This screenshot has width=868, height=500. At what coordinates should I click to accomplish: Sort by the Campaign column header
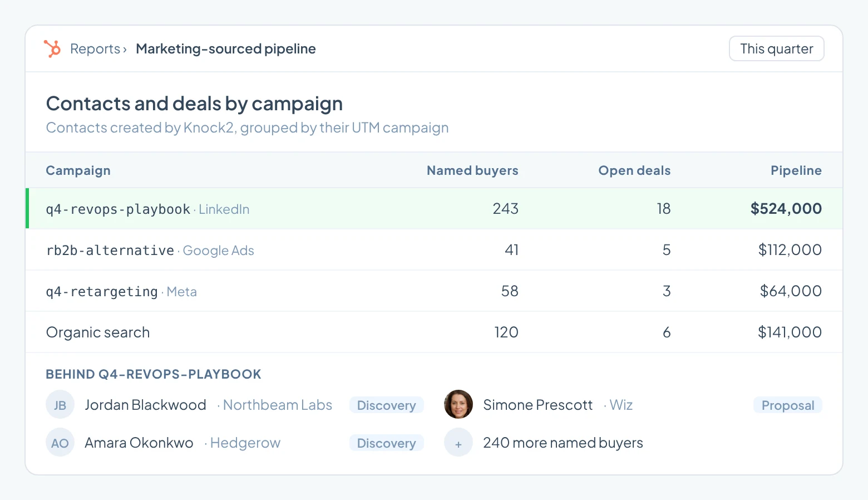coord(78,170)
